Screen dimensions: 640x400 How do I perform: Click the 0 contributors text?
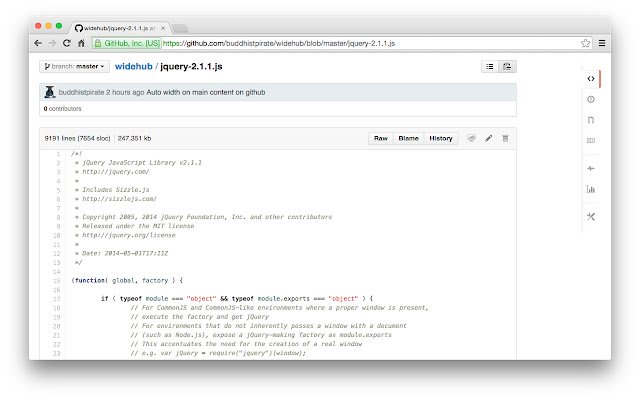(62, 109)
